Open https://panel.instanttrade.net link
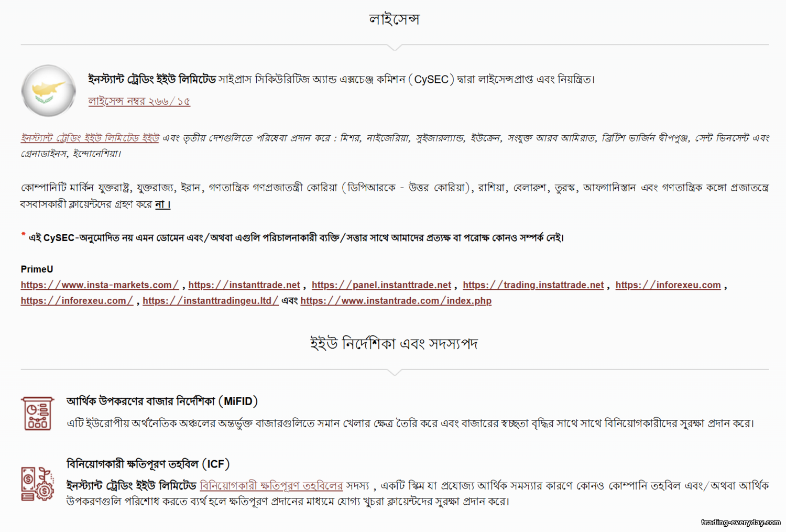Screen dimensions: 786x532 pyautogui.click(x=381, y=285)
